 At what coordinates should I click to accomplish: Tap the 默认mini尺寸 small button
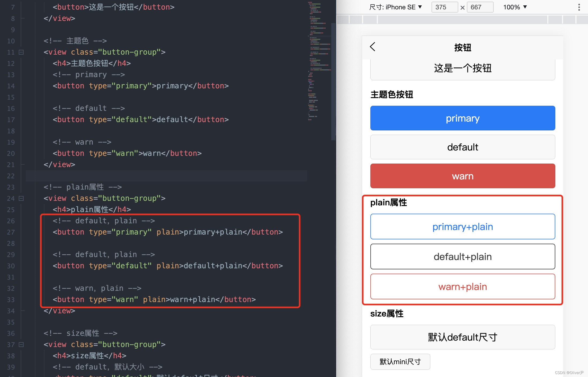click(x=400, y=362)
